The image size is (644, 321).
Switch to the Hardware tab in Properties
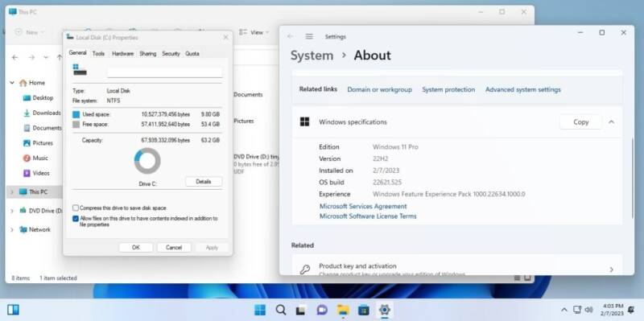(122, 53)
